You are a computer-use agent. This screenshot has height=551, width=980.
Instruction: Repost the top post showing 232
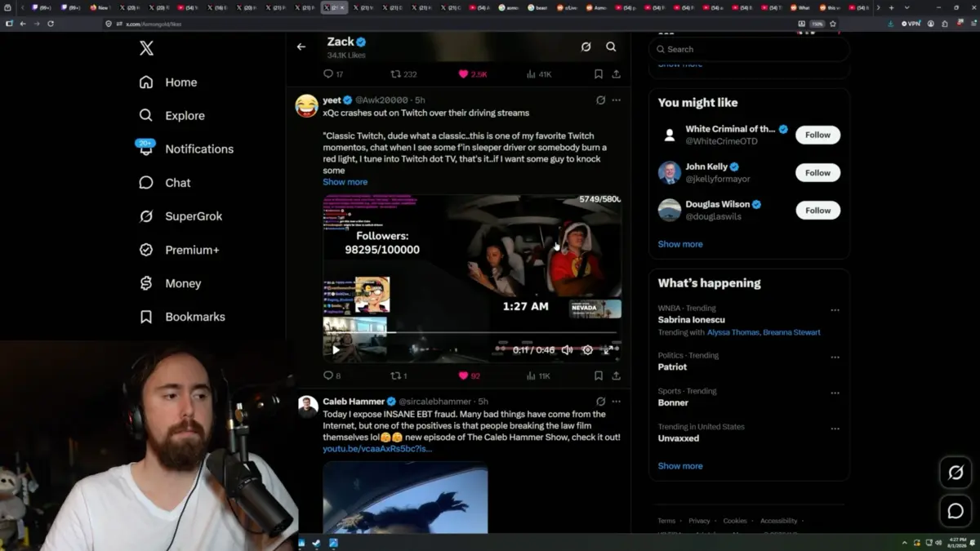click(x=403, y=74)
